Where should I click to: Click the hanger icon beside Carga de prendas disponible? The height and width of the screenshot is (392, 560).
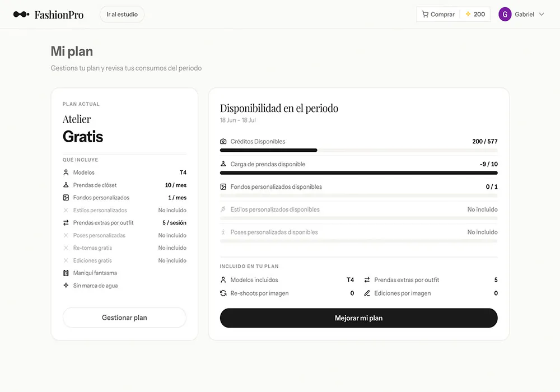[223, 164]
